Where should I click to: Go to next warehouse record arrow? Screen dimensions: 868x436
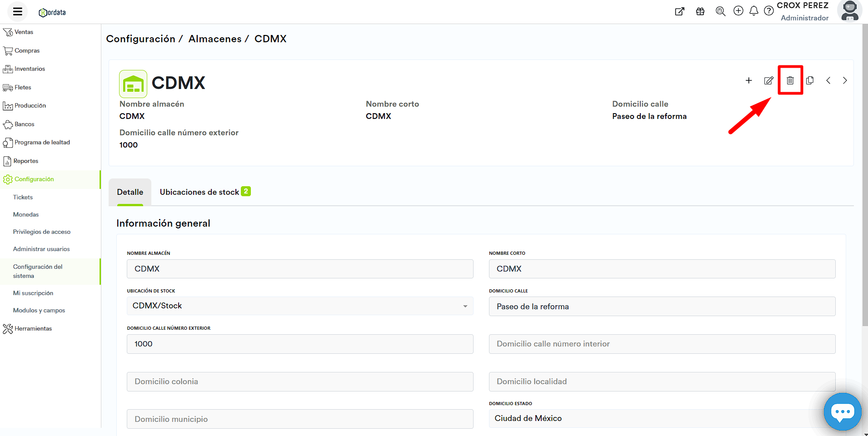[845, 80]
